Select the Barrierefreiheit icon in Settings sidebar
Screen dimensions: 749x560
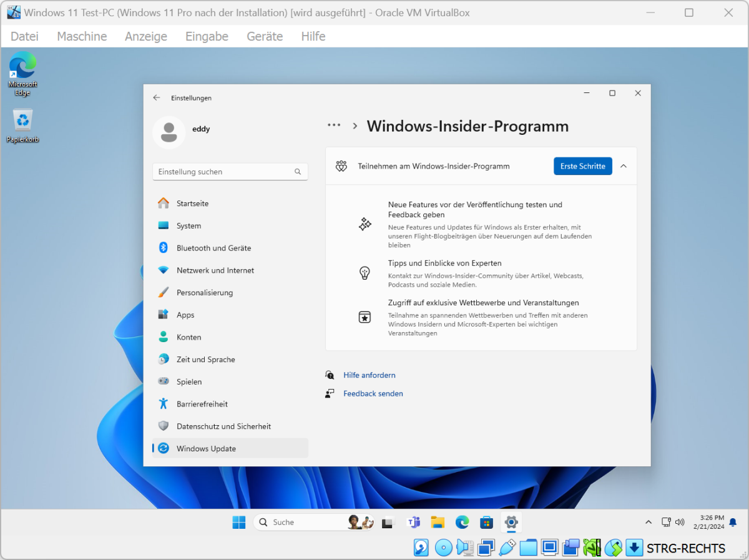163,404
